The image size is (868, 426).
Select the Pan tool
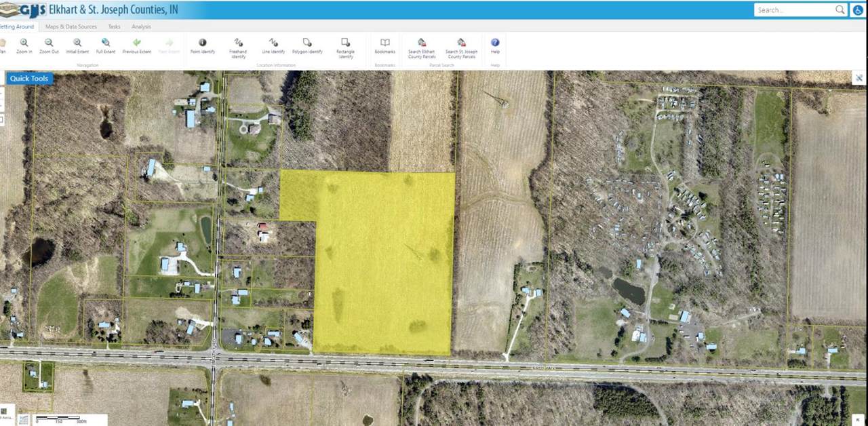(3, 45)
